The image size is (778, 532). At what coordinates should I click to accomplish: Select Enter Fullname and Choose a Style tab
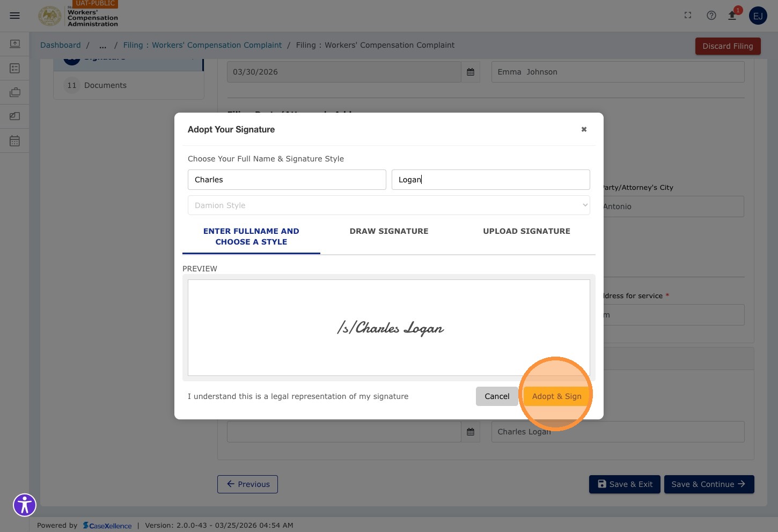[x=251, y=237]
